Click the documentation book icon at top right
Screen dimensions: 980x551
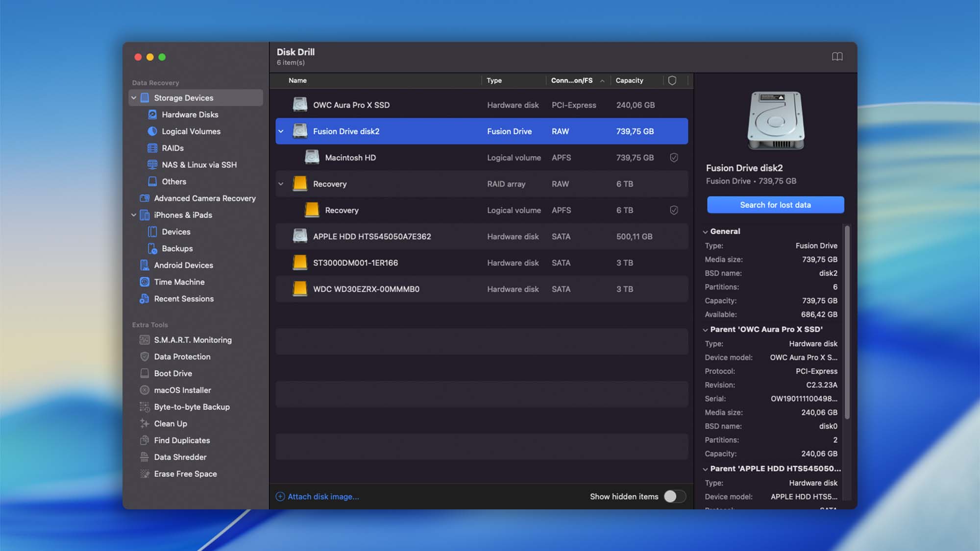[x=837, y=56]
